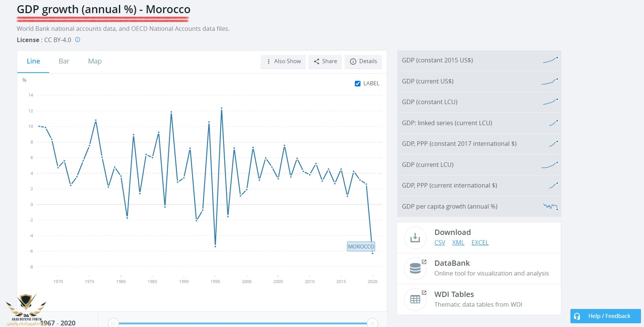Click the license info icon

(78, 40)
